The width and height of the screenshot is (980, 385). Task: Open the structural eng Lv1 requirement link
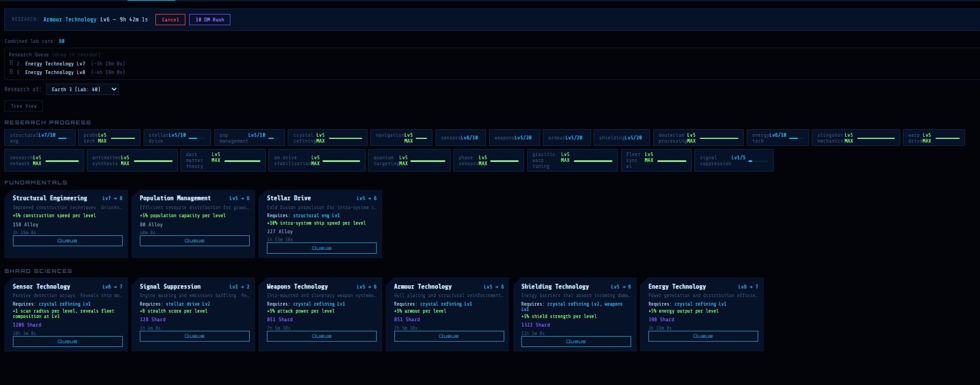point(316,216)
